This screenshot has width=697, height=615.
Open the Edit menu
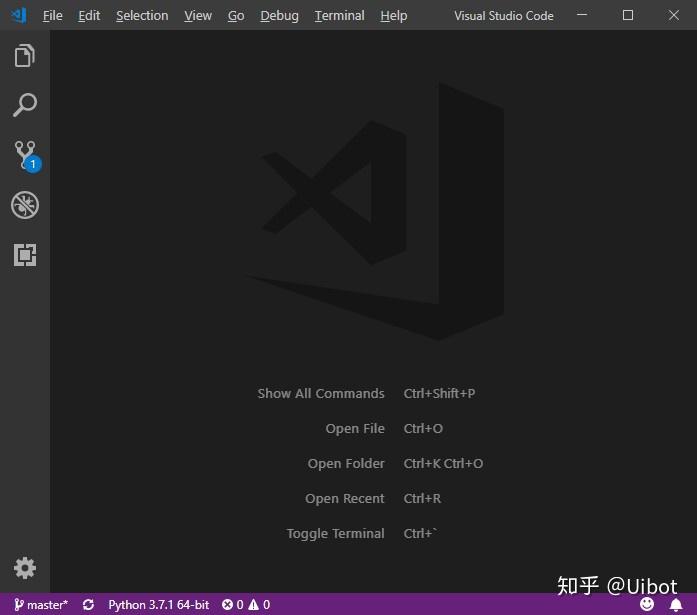89,16
